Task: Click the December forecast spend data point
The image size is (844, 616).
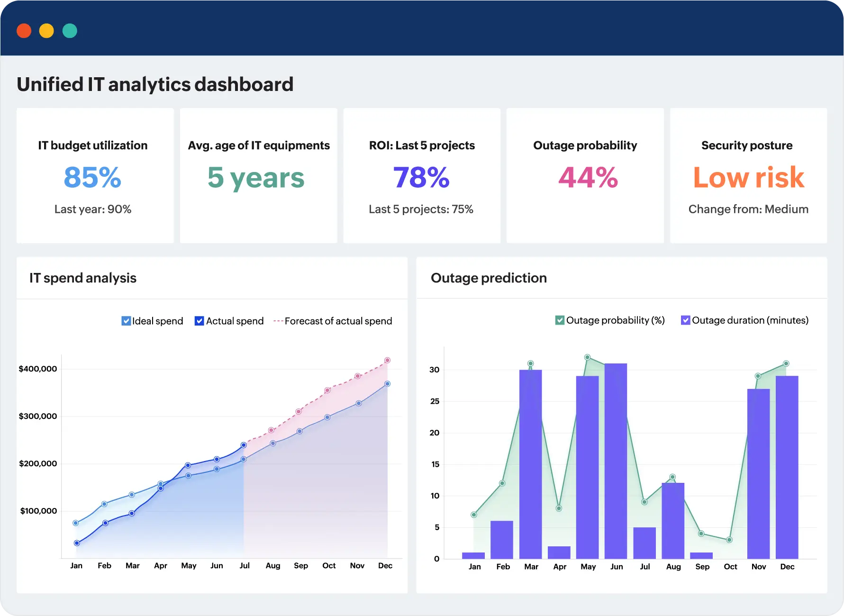Action: click(x=387, y=361)
